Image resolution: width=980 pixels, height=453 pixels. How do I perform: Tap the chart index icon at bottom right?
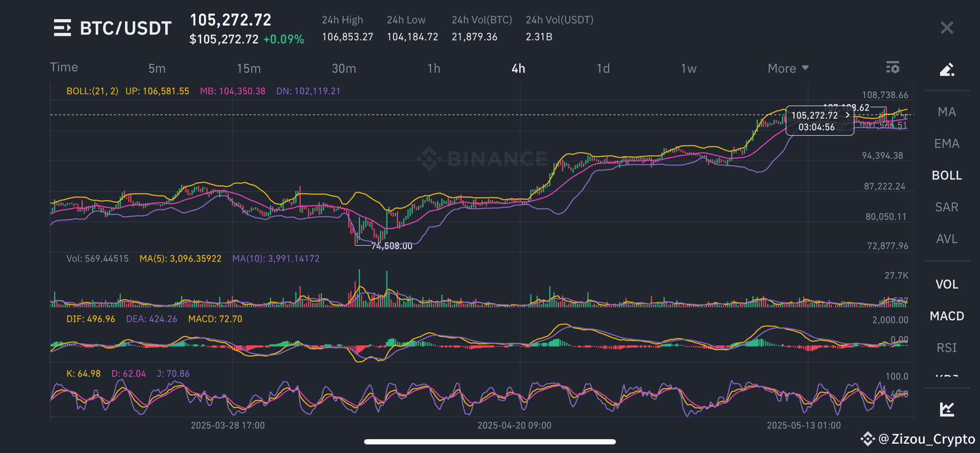tap(947, 409)
